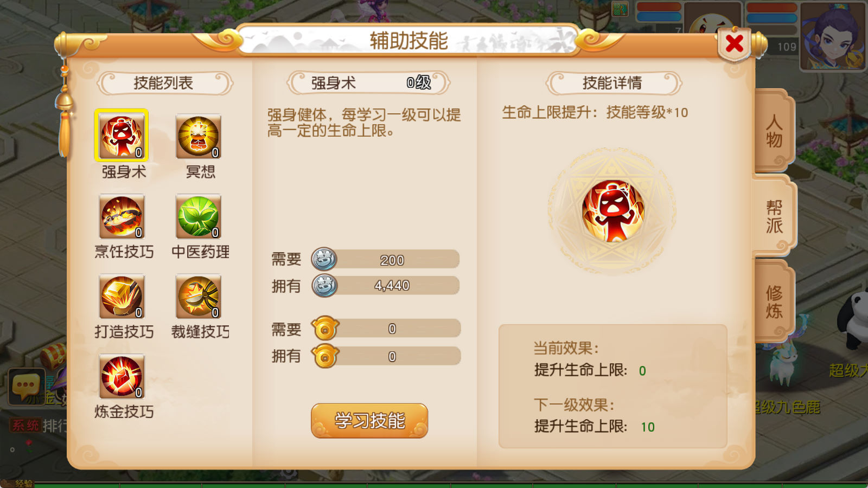
Task: Tap the silver coin icon beside 需要 200
Action: 324,259
